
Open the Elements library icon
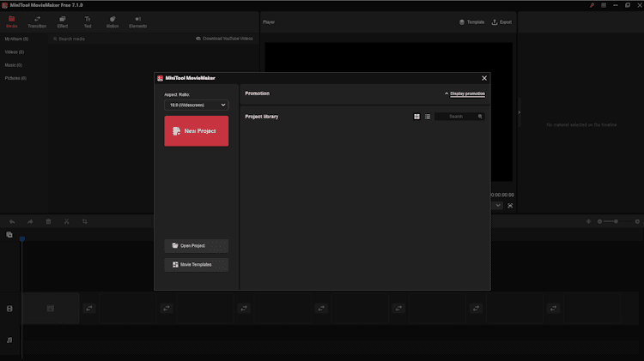[x=137, y=21]
